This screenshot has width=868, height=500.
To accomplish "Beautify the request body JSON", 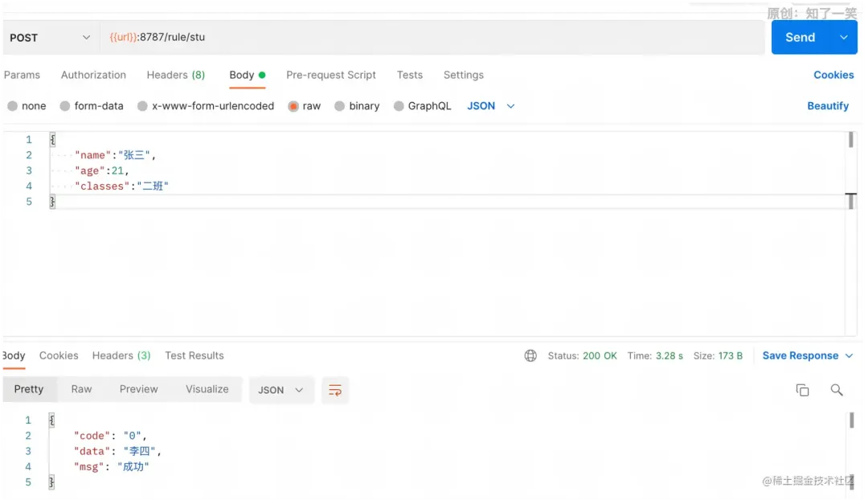I will [828, 106].
